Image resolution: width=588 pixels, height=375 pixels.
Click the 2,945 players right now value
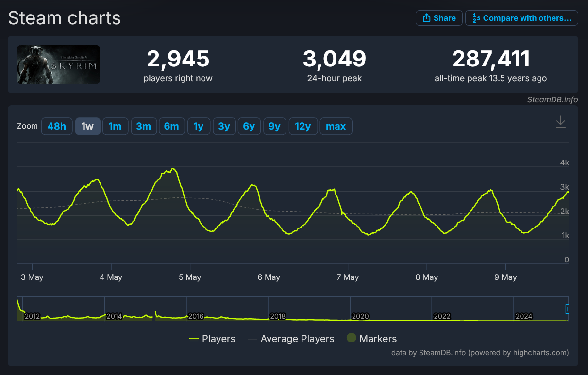tap(178, 59)
